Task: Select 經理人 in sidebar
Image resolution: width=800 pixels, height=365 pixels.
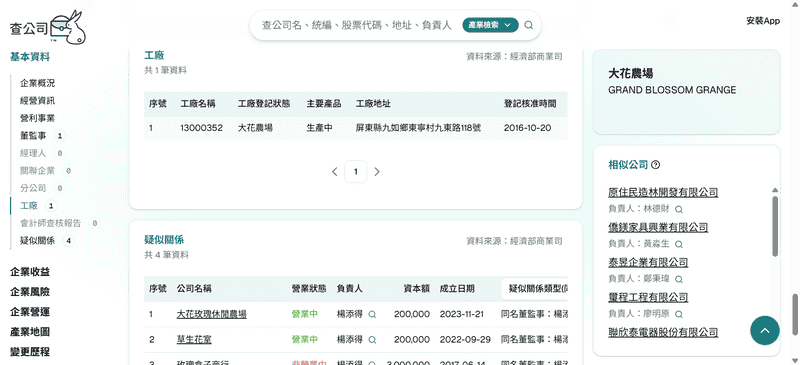Action: pyautogui.click(x=33, y=153)
